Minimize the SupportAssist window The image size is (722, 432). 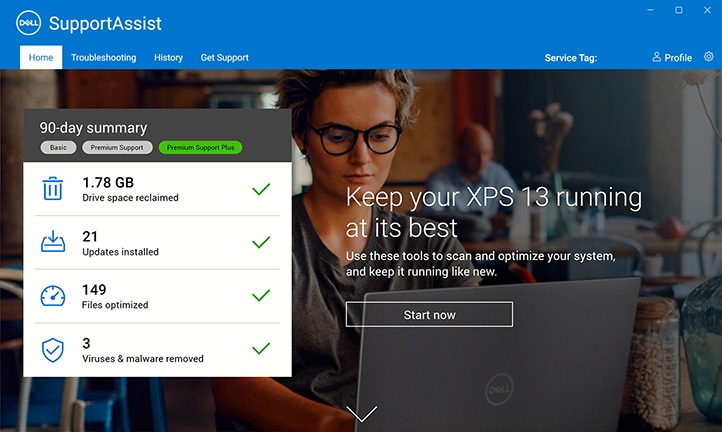650,10
